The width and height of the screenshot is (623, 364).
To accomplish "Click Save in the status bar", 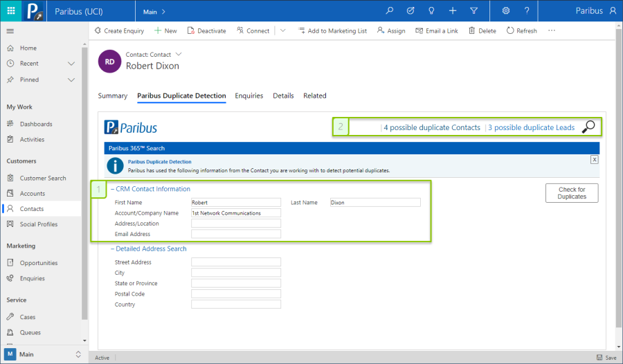I will tap(606, 358).
